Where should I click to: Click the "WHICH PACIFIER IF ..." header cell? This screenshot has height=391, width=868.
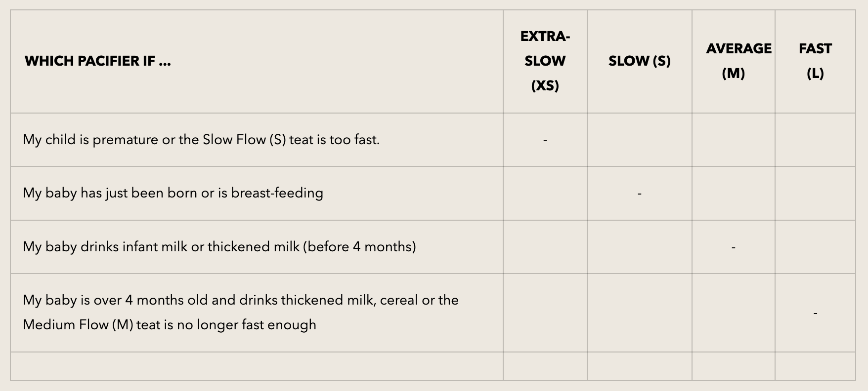[98, 61]
